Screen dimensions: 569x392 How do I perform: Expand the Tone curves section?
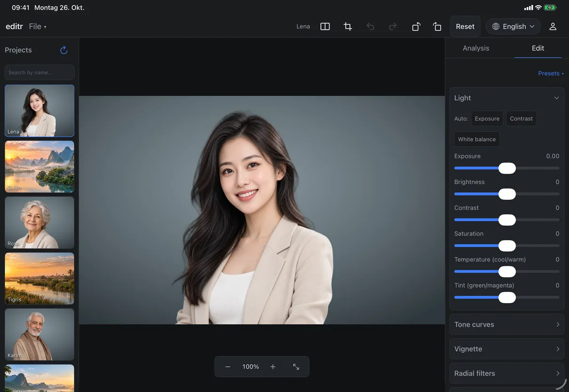[x=507, y=324]
